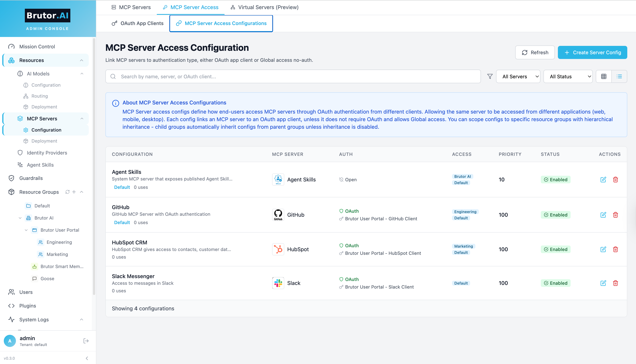Delete the Slack Messenger configuration

(616, 283)
